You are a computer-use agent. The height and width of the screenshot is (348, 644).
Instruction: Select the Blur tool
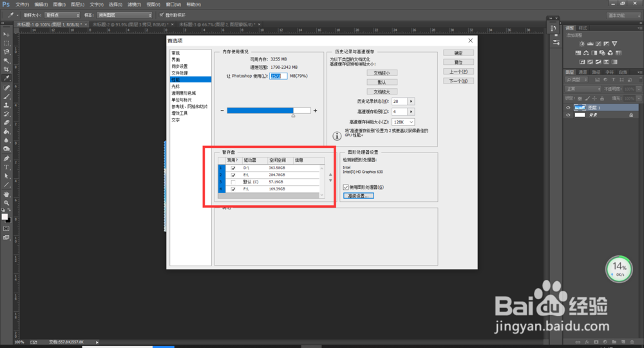pyautogui.click(x=6, y=140)
